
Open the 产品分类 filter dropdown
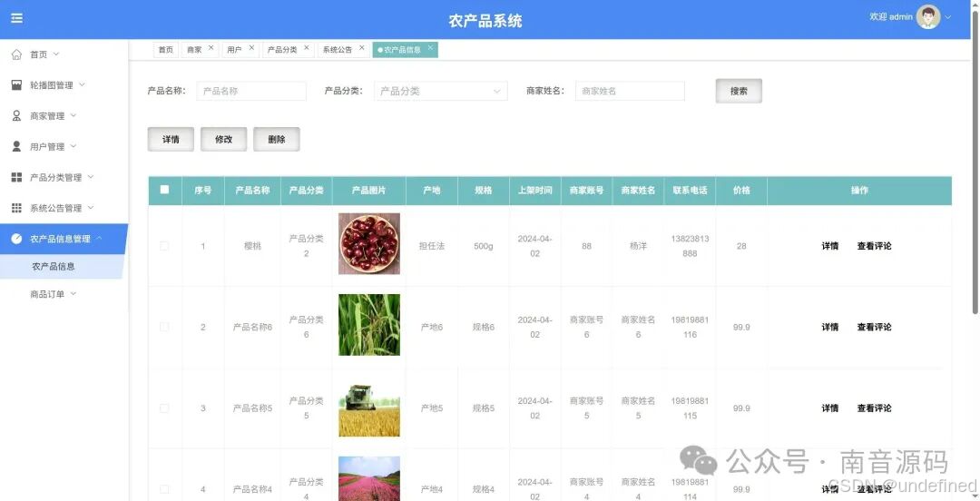click(441, 91)
